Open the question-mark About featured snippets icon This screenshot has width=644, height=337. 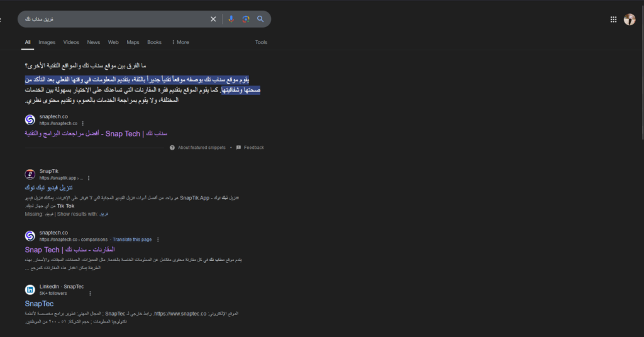pos(172,148)
